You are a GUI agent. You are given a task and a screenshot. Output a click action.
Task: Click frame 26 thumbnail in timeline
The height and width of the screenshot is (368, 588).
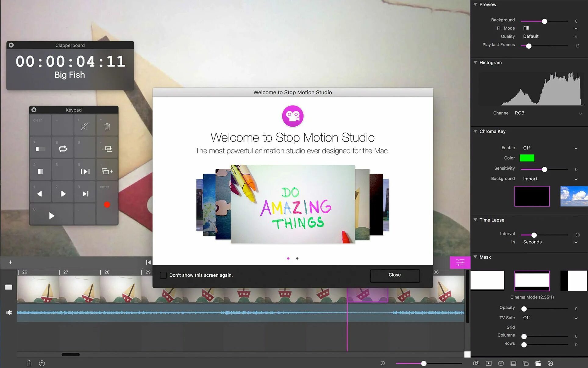(38, 289)
